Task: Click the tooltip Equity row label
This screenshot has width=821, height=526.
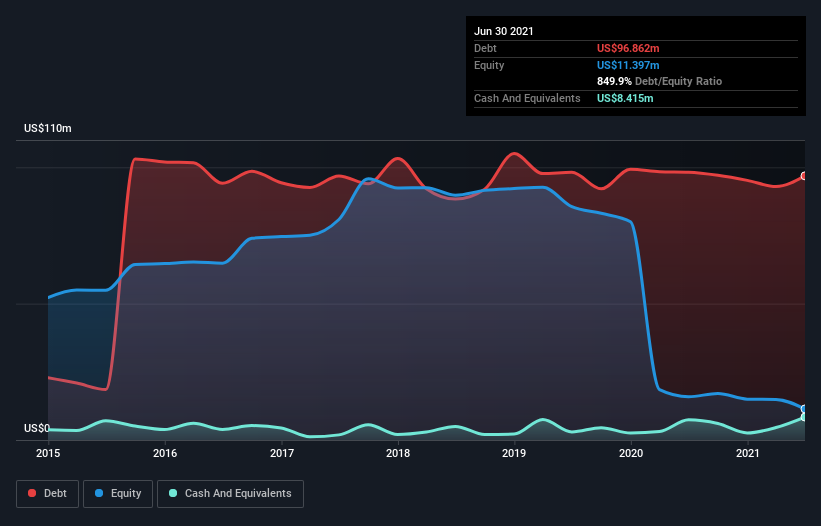Action: pyautogui.click(x=489, y=65)
